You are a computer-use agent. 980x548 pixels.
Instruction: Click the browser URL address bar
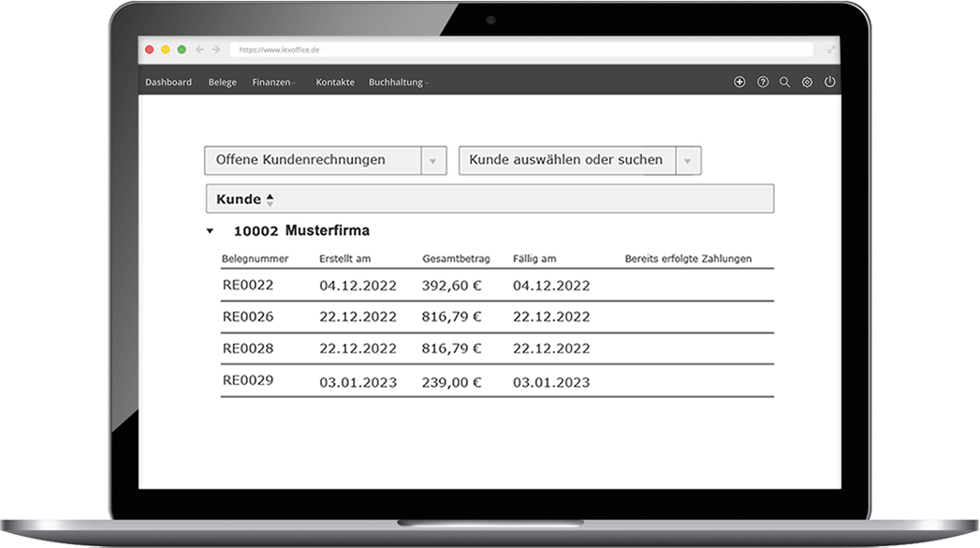click(x=521, y=50)
